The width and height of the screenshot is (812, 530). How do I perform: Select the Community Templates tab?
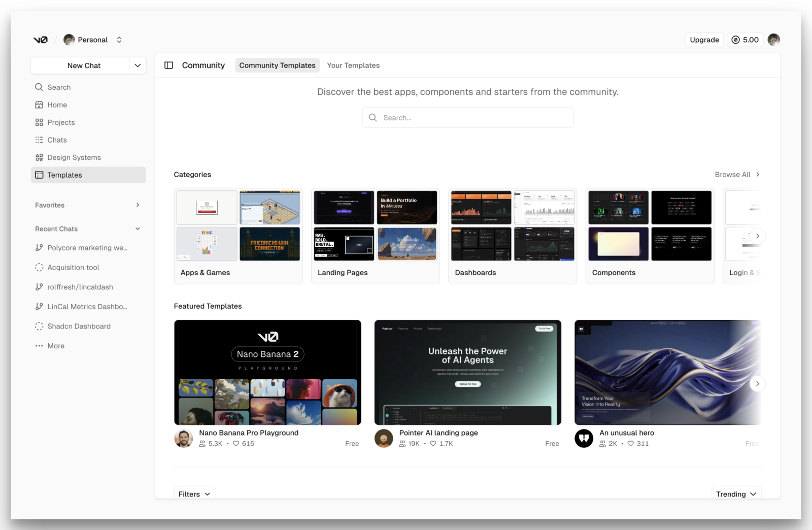click(x=277, y=65)
